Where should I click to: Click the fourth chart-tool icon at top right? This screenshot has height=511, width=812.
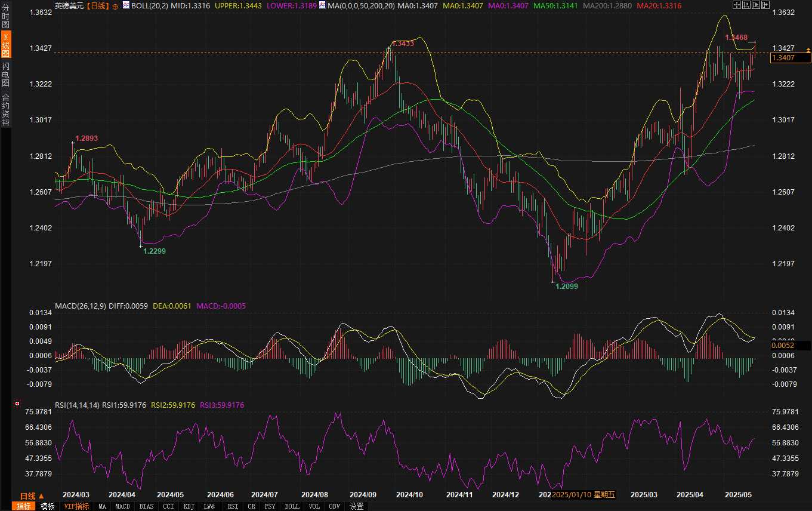coord(765,5)
